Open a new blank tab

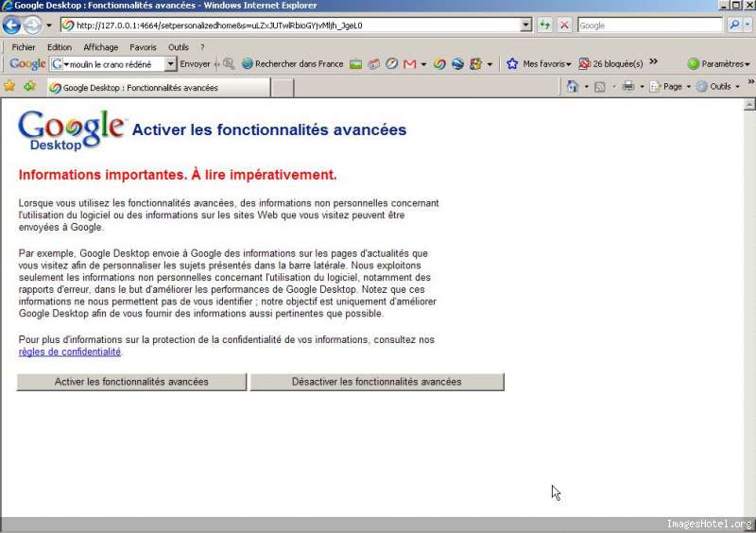coord(282,88)
